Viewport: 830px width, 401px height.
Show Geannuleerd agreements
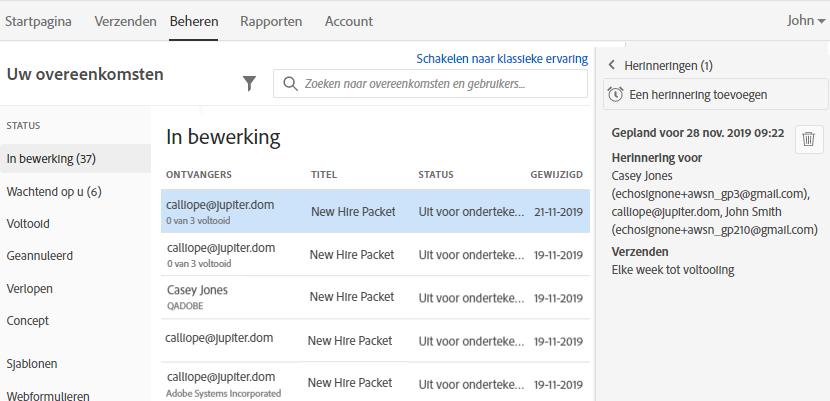(x=39, y=256)
